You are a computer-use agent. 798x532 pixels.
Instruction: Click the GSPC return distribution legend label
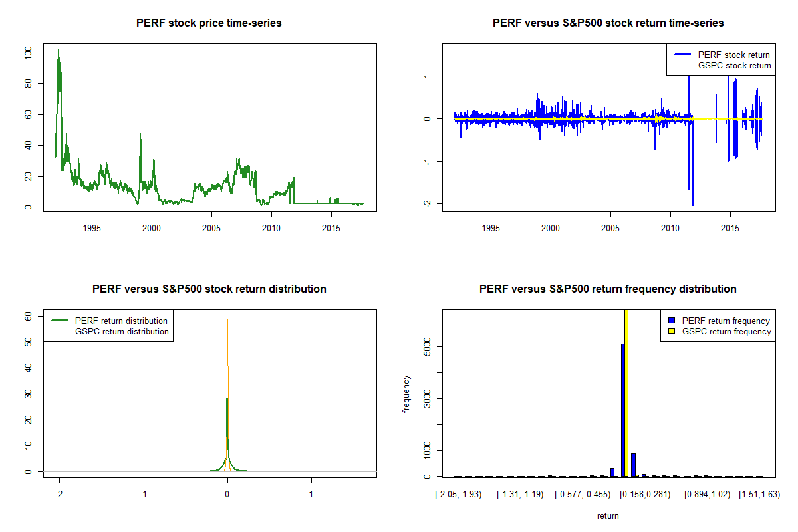122,332
